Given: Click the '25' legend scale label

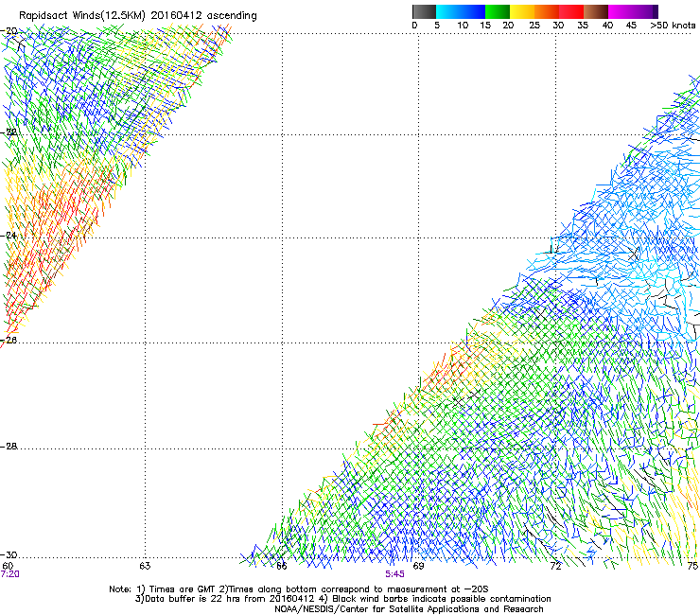Looking at the screenshot, I should tap(534, 26).
